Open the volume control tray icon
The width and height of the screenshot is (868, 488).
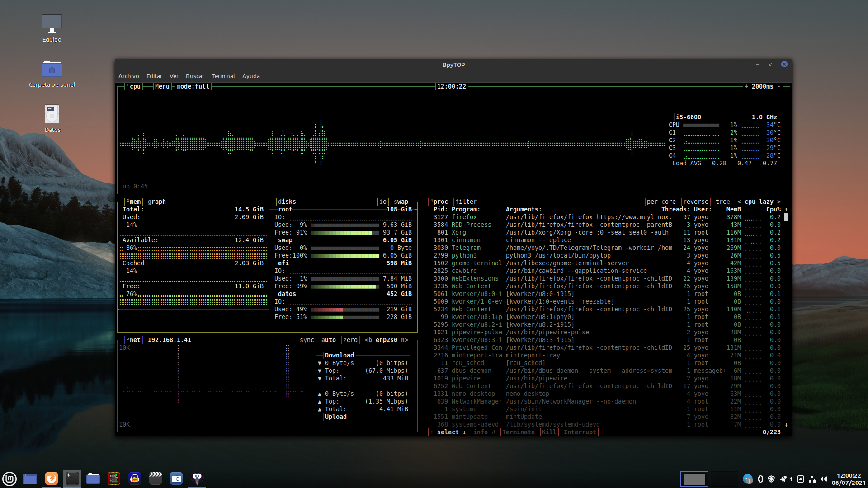click(x=824, y=479)
